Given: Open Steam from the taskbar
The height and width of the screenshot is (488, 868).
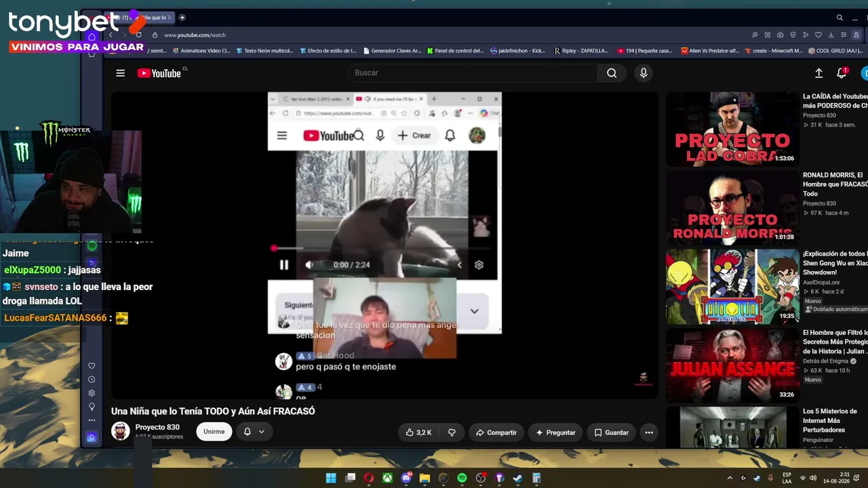Looking at the screenshot, I should point(517,478).
